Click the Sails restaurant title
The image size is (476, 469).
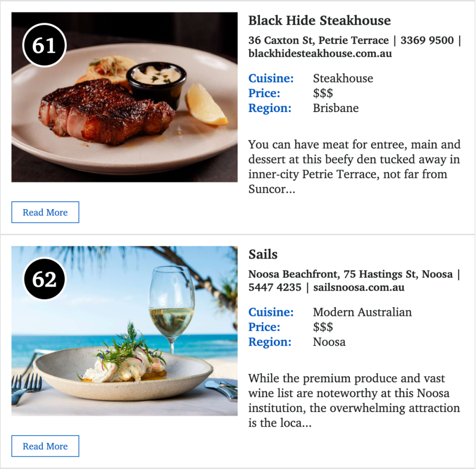tap(263, 254)
